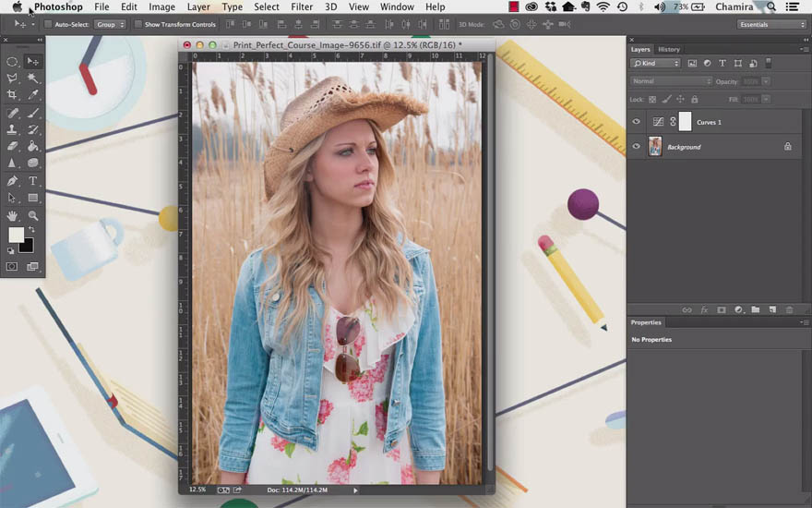Screen dimensions: 812x508
Task: Select the Hand tool
Action: tap(12, 215)
